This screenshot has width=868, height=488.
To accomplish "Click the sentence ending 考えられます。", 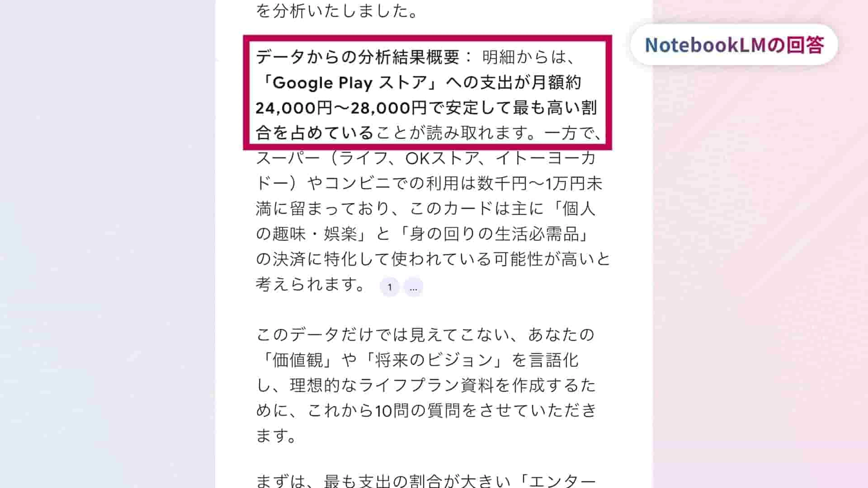I will point(310,285).
